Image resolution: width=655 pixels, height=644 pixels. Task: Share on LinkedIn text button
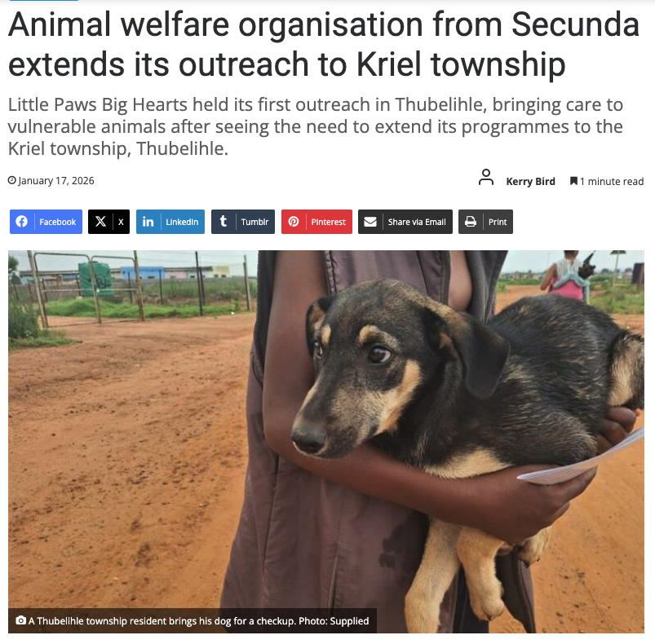[x=182, y=222]
